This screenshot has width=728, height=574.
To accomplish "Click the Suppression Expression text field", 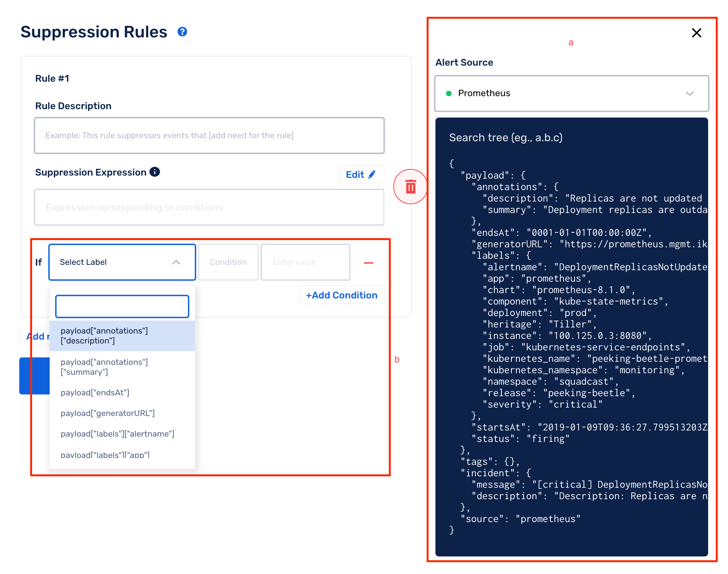I will point(209,207).
